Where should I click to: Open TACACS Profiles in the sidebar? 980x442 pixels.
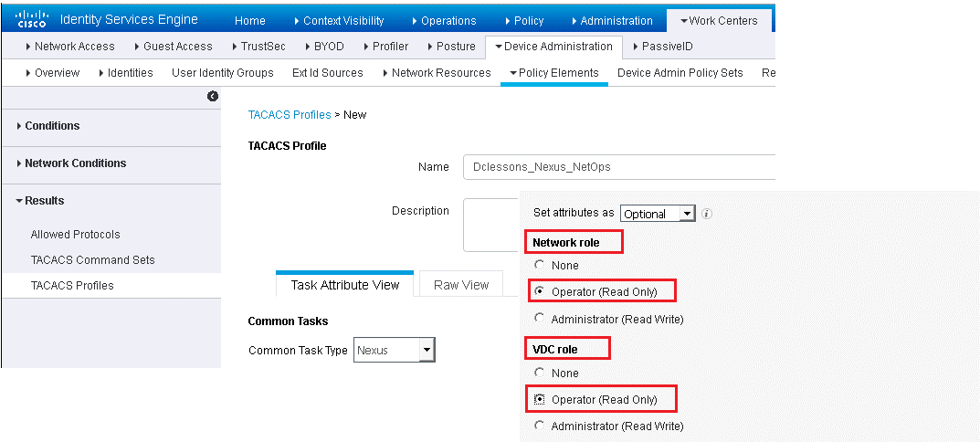coord(72,286)
